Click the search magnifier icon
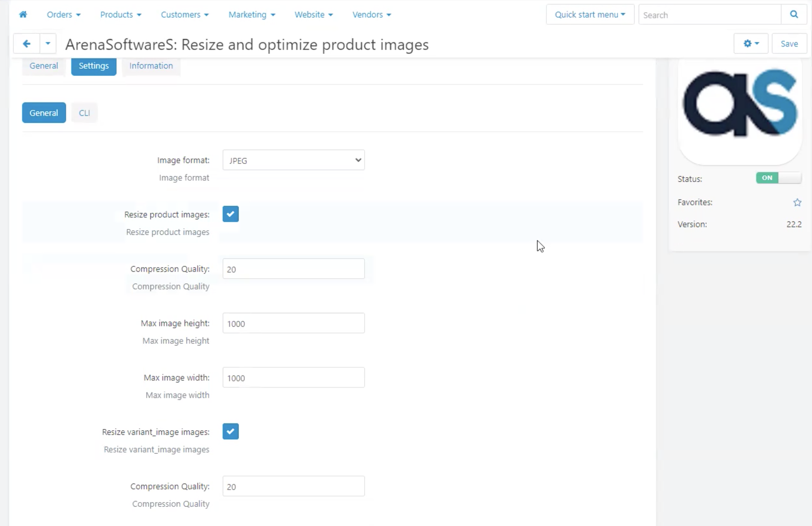The height and width of the screenshot is (526, 812). pyautogui.click(x=794, y=14)
